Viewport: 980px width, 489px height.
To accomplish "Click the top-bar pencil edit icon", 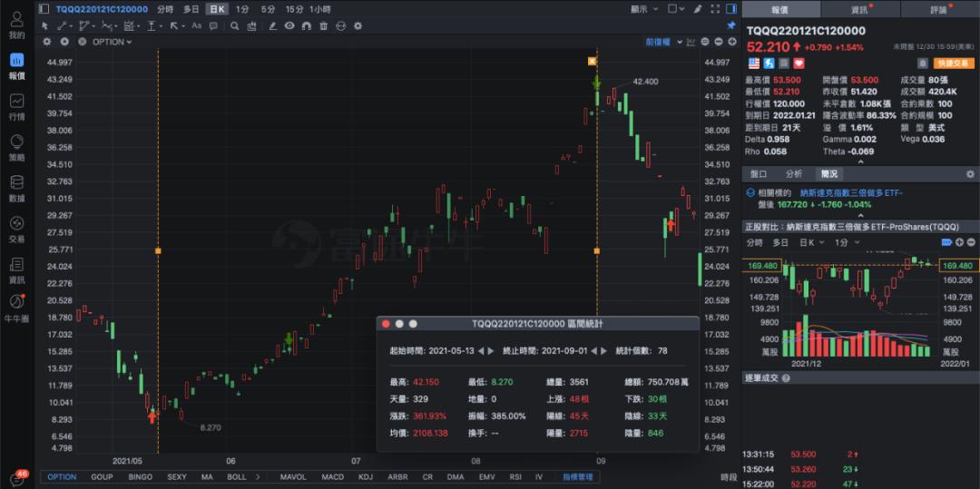I will click(698, 9).
